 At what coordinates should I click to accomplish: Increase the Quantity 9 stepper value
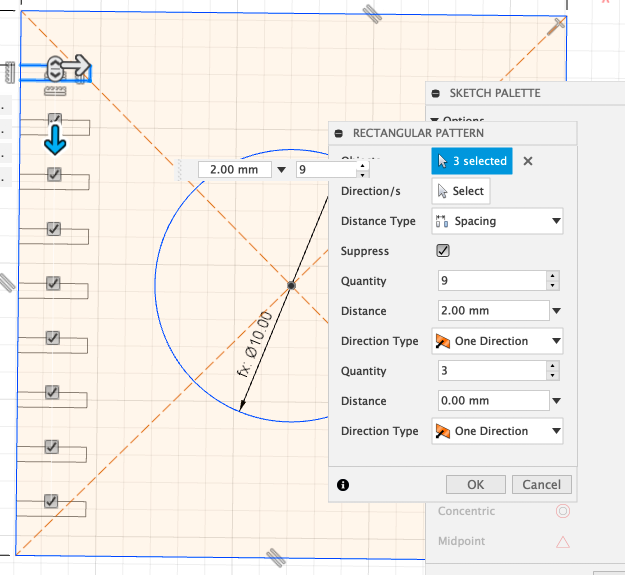[x=551, y=276]
